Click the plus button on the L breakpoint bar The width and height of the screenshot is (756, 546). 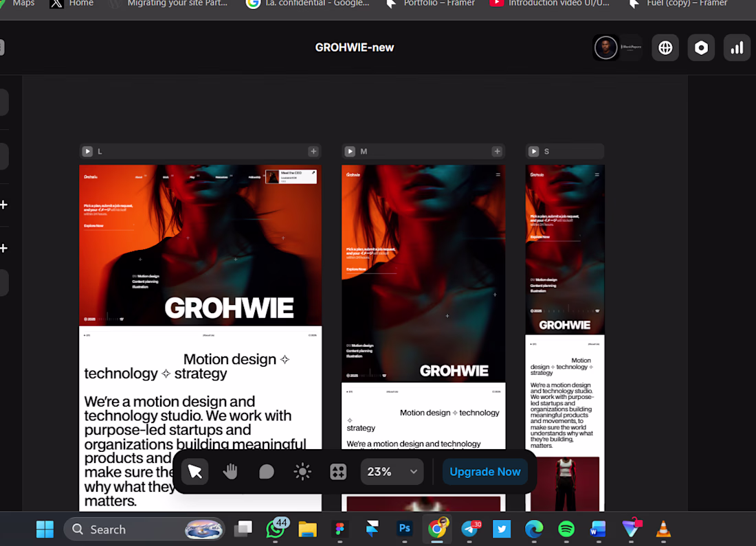313,151
